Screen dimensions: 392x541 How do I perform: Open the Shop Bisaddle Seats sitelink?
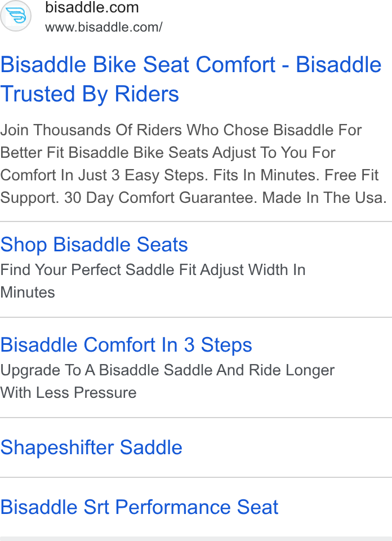tap(94, 245)
